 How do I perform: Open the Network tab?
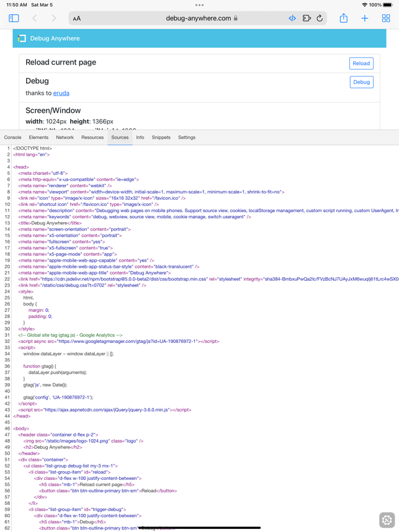point(65,138)
